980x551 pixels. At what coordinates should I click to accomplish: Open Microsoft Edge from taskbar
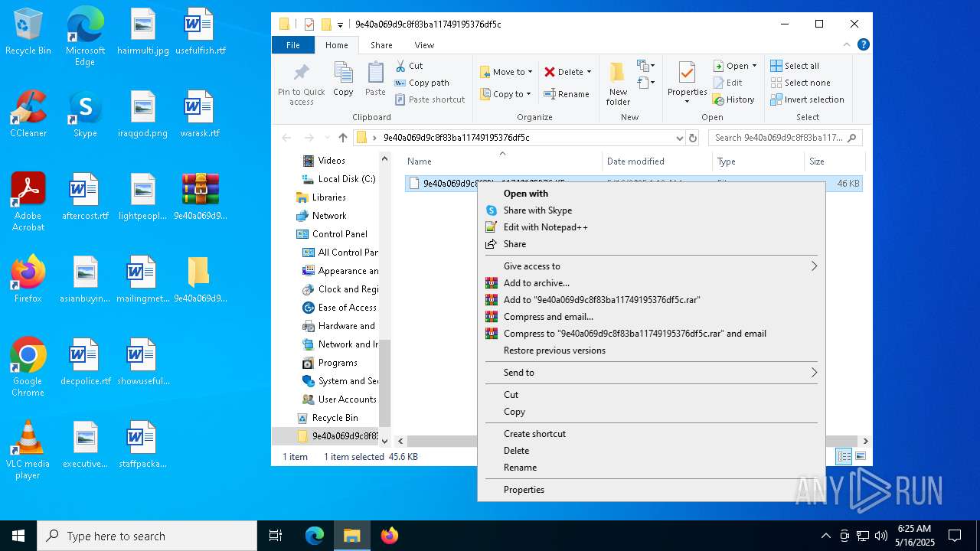click(315, 536)
